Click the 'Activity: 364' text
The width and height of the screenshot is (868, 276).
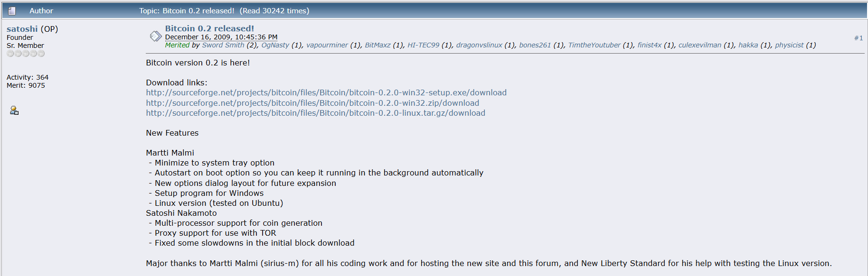click(x=28, y=77)
